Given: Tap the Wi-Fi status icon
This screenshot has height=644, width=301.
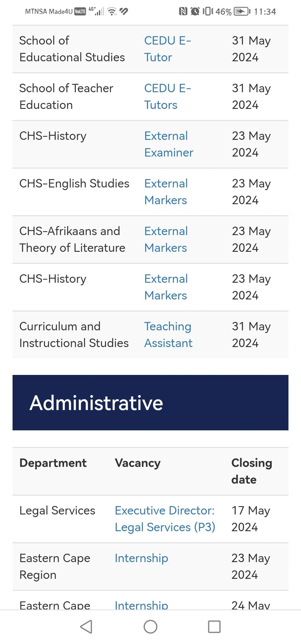Looking at the screenshot, I should pyautogui.click(x=112, y=11).
